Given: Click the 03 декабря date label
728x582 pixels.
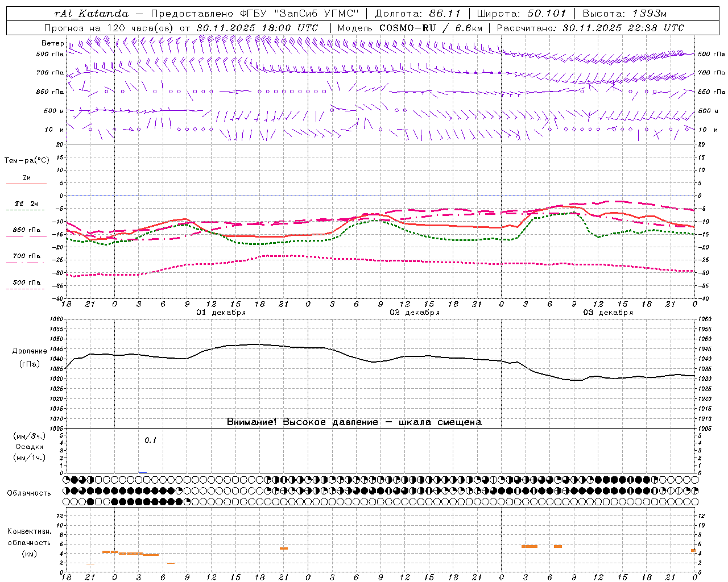Looking at the screenshot, I should [x=607, y=313].
